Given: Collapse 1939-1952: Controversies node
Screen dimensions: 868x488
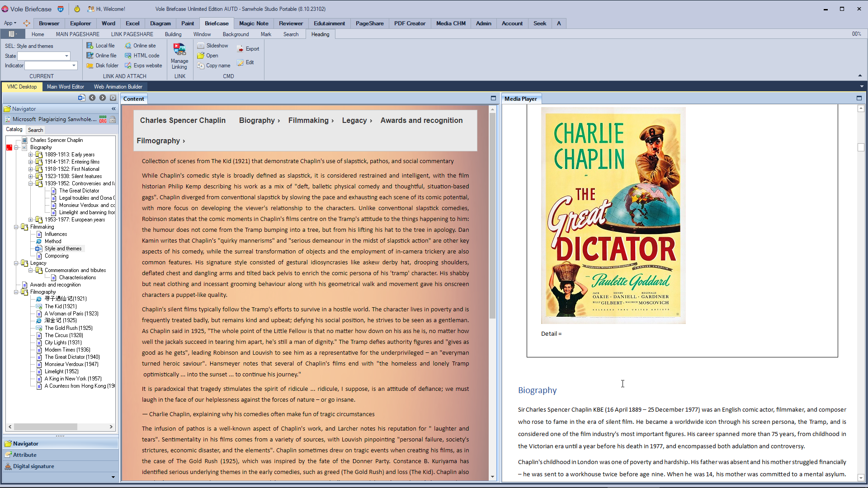Looking at the screenshot, I should tap(30, 183).
